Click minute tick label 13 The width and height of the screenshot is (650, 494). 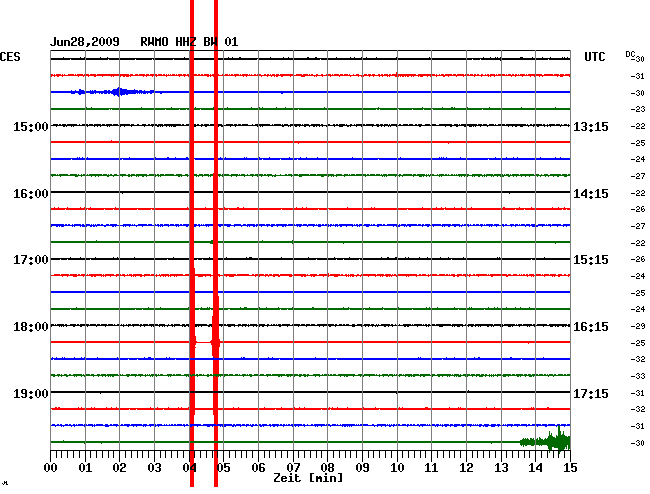[x=501, y=468]
